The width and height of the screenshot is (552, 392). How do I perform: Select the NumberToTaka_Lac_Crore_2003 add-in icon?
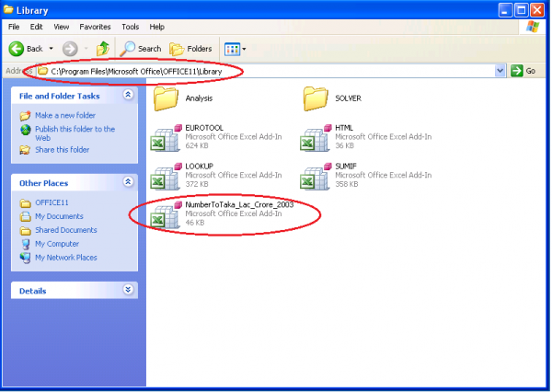coord(166,214)
